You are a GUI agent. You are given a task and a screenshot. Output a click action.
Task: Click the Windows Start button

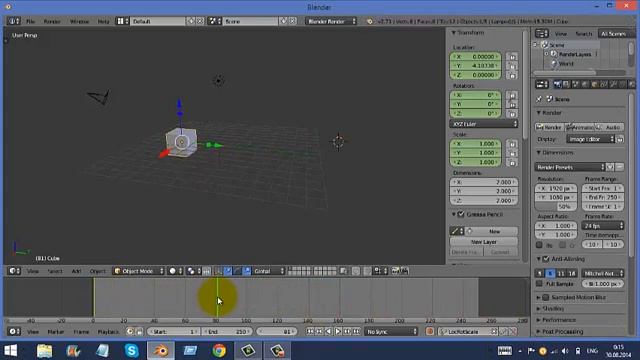[x=11, y=351]
